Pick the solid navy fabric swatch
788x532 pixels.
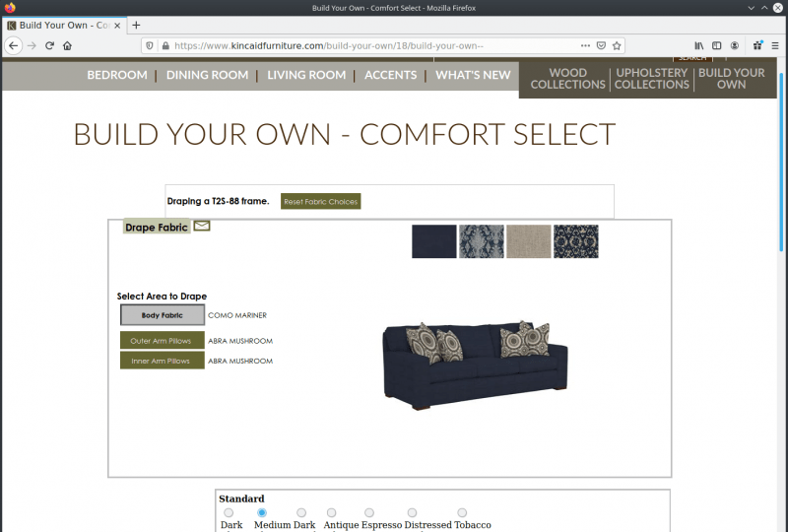click(x=434, y=241)
